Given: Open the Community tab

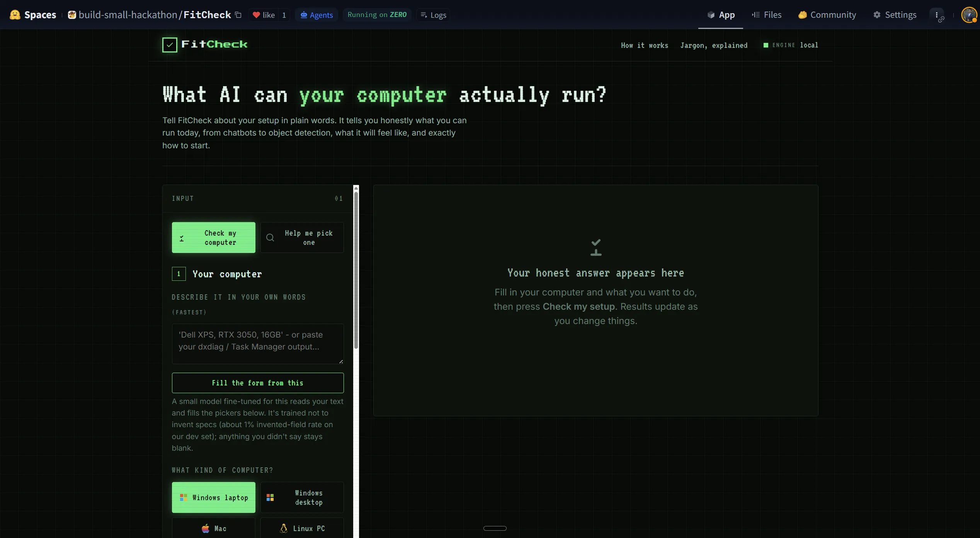Looking at the screenshot, I should pyautogui.click(x=827, y=15).
